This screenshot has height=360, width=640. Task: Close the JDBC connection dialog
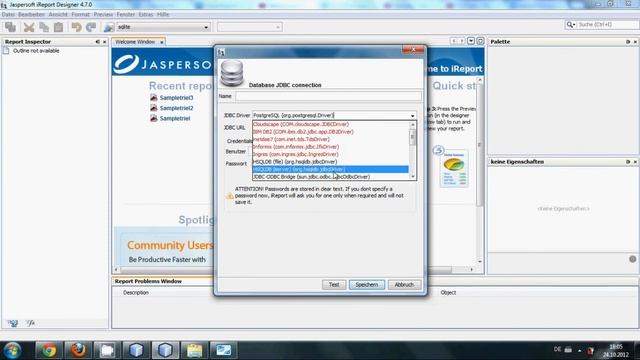[x=413, y=49]
